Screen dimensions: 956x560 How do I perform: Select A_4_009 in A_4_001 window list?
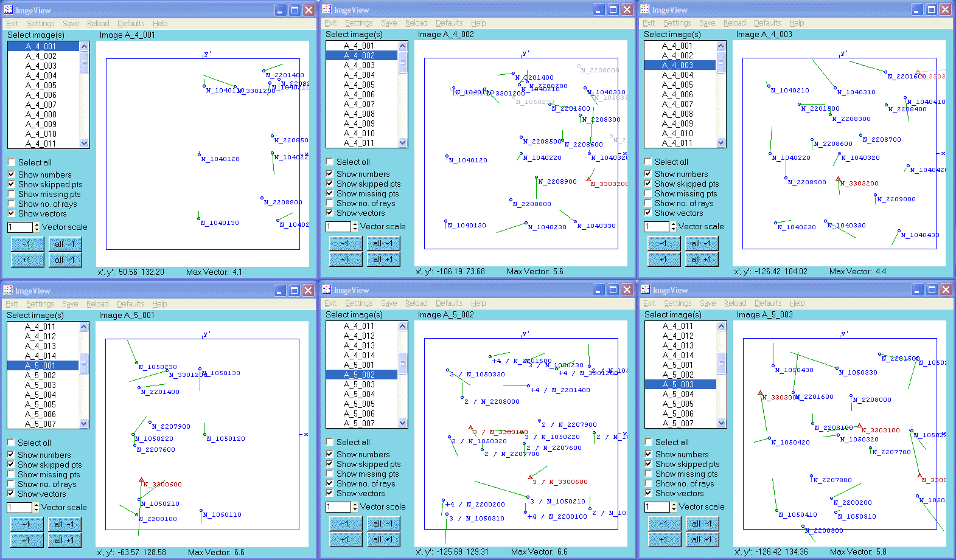(43, 124)
